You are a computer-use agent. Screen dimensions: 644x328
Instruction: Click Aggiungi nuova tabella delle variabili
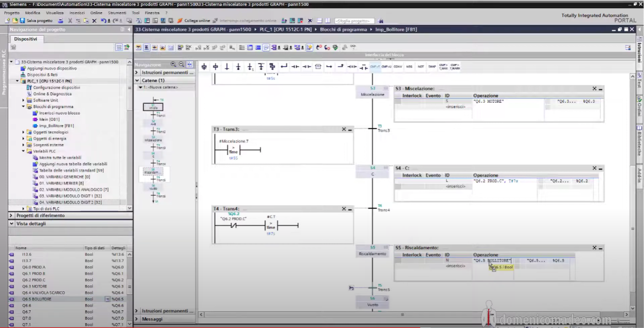[x=73, y=164]
